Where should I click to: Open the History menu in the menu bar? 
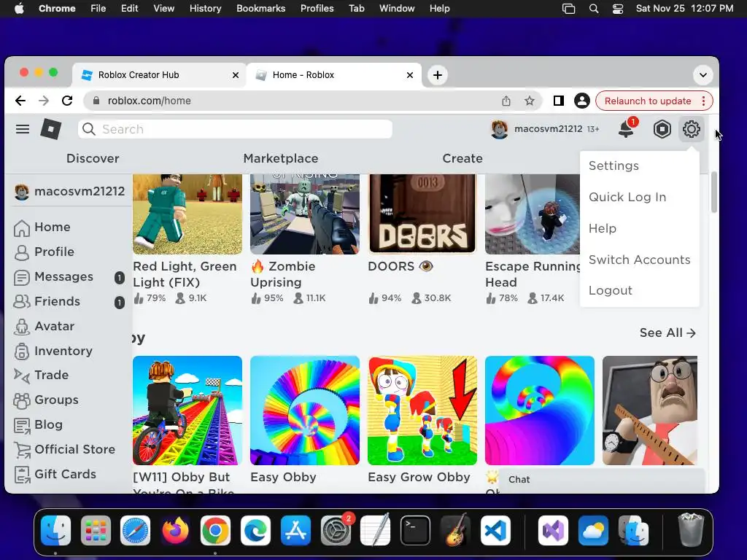click(205, 8)
